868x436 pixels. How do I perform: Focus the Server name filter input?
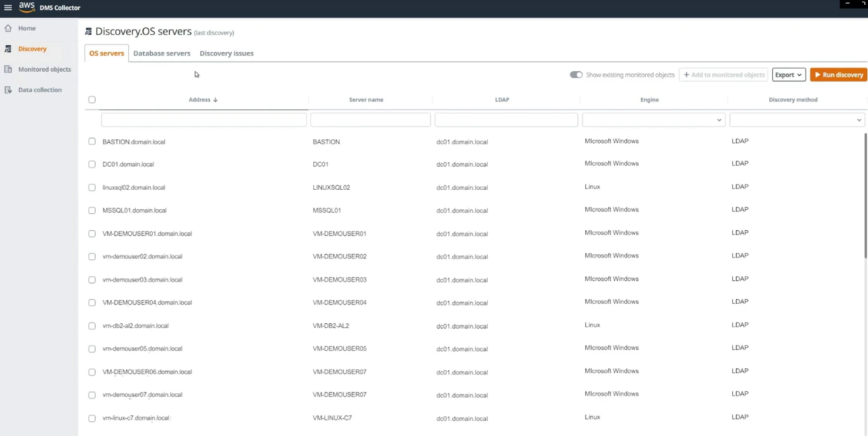370,120
